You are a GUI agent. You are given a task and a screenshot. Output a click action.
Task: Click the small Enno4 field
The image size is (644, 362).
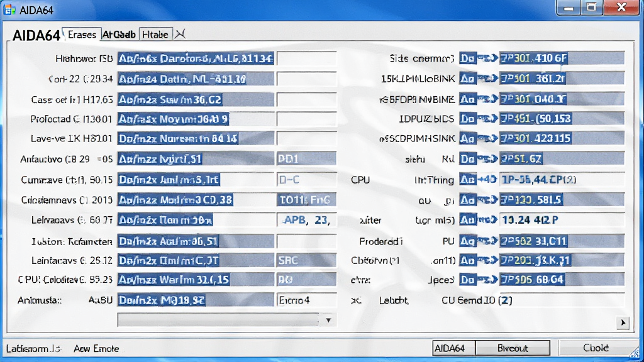pyautogui.click(x=307, y=300)
